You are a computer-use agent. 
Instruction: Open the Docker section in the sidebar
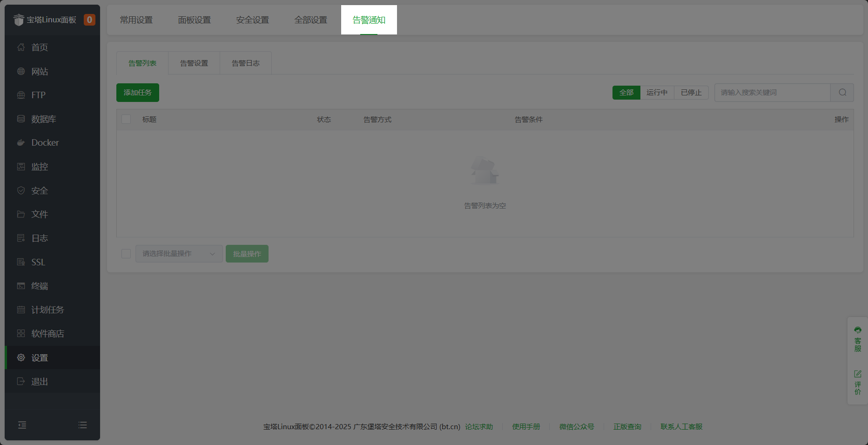click(x=44, y=142)
